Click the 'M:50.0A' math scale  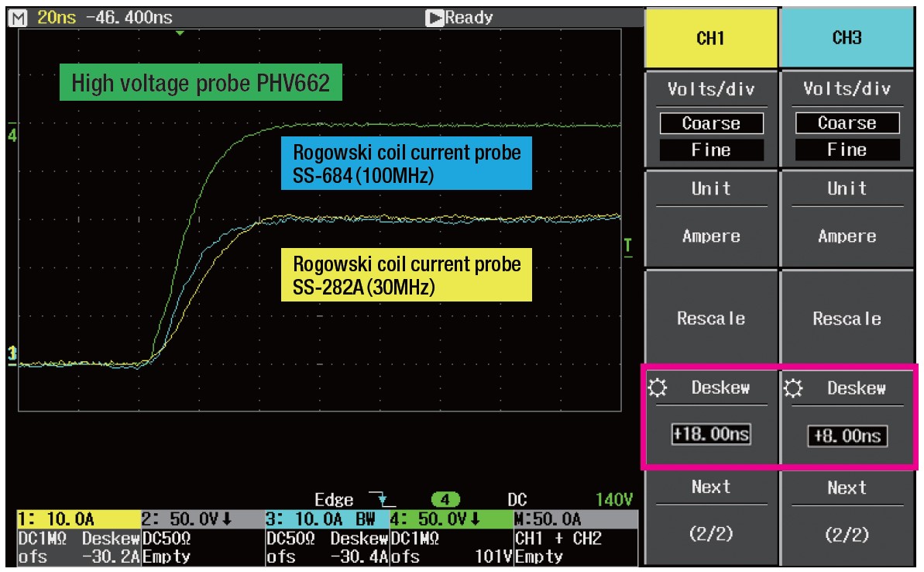(x=575, y=519)
